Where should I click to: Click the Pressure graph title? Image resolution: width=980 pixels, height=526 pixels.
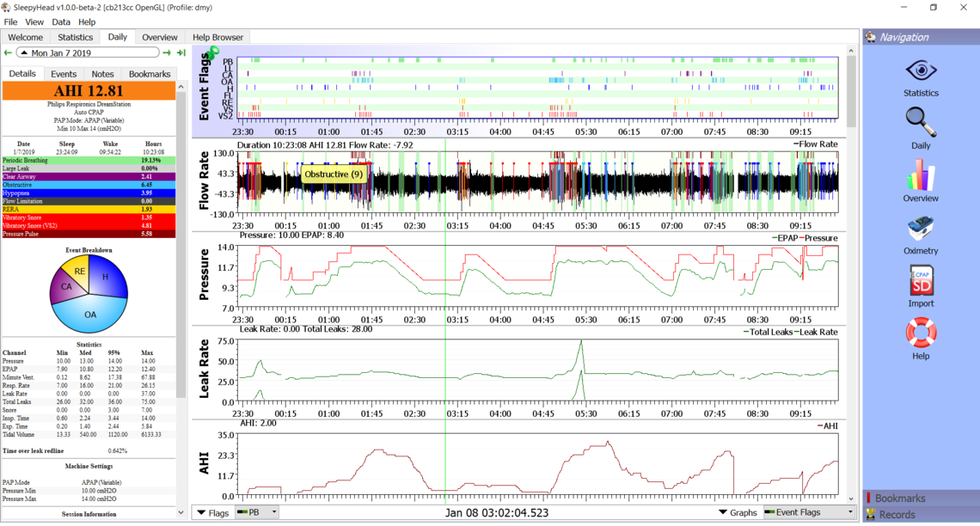coord(203,275)
